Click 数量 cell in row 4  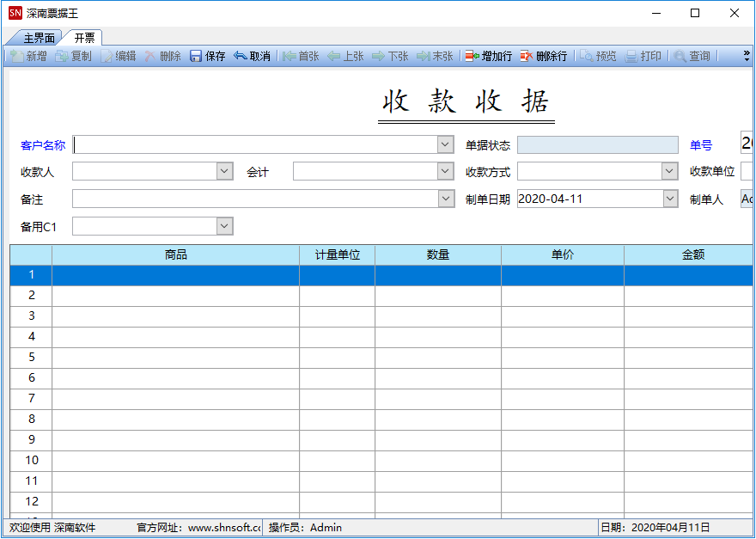pyautogui.click(x=438, y=337)
